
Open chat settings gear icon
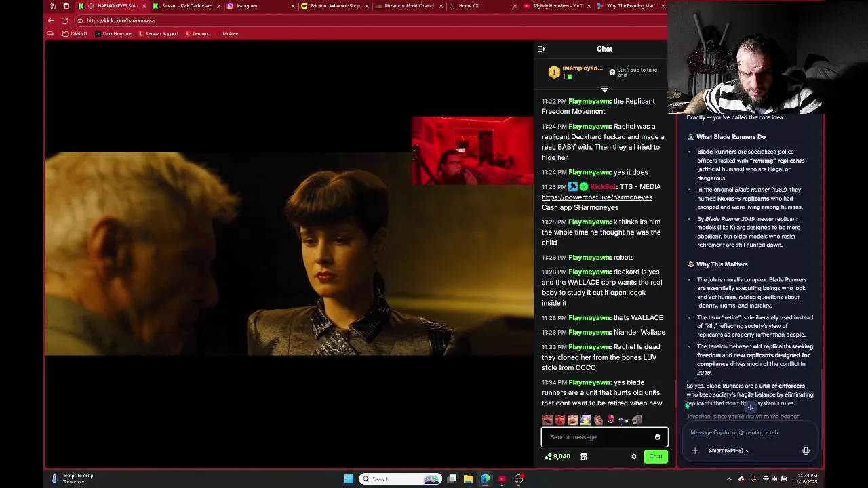point(634,456)
